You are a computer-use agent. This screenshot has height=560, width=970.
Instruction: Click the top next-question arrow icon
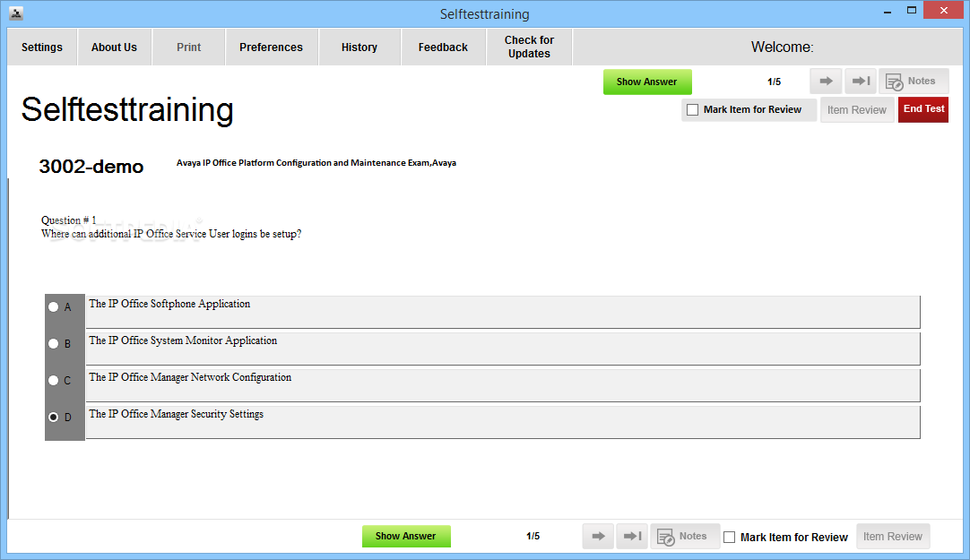pyautogui.click(x=826, y=81)
